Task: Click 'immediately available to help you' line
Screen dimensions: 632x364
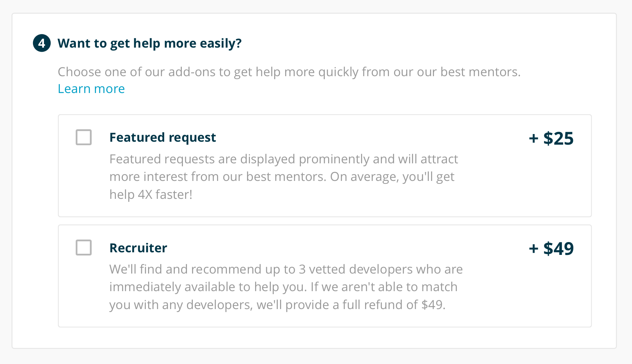Action: [283, 287]
